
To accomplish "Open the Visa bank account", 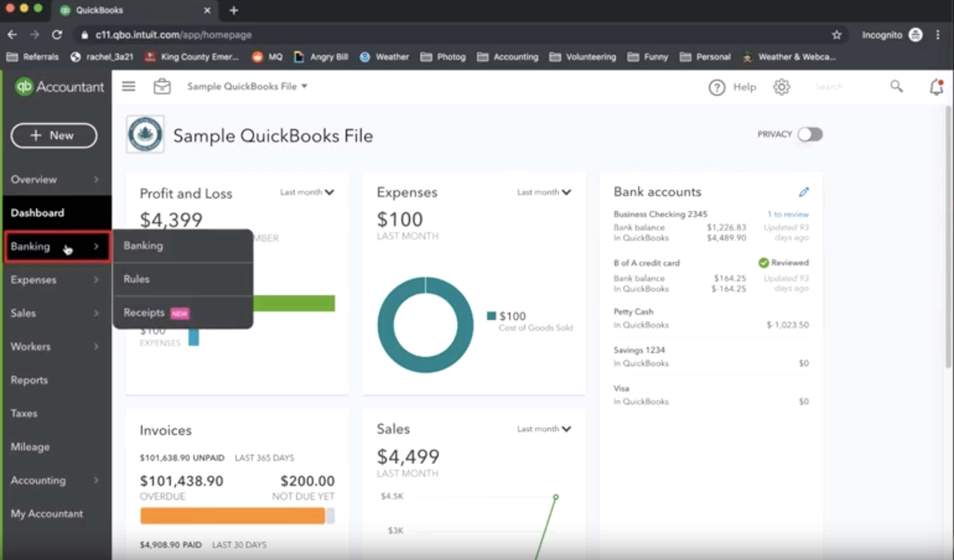I will tap(621, 388).
